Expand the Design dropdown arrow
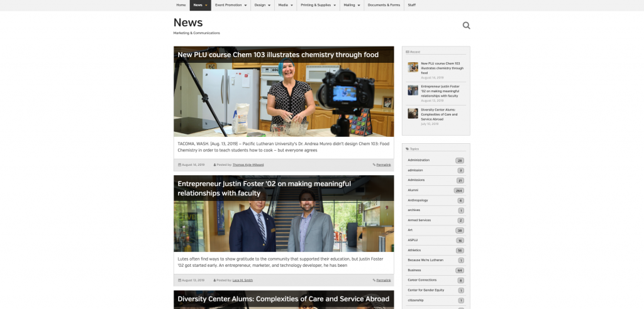 (x=269, y=5)
